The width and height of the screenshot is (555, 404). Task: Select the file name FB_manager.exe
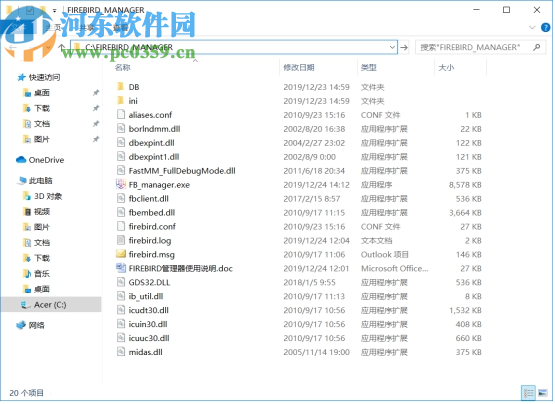pos(159,185)
